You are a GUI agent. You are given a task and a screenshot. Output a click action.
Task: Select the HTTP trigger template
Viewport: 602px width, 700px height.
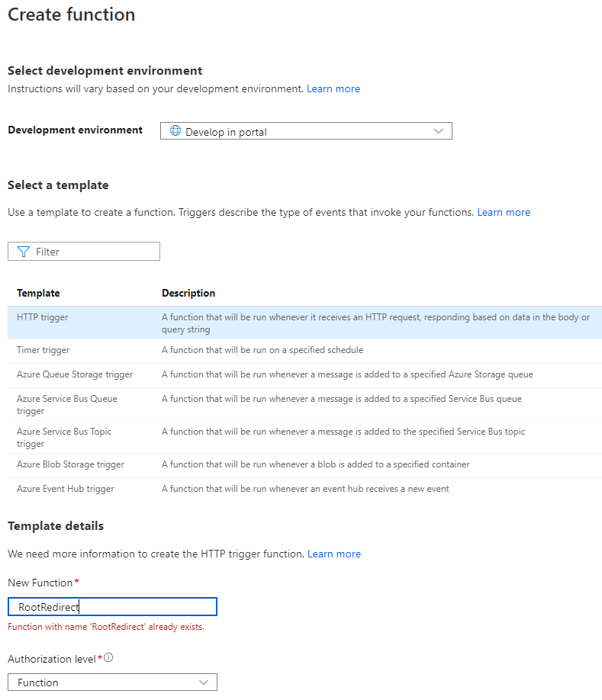pos(43,317)
